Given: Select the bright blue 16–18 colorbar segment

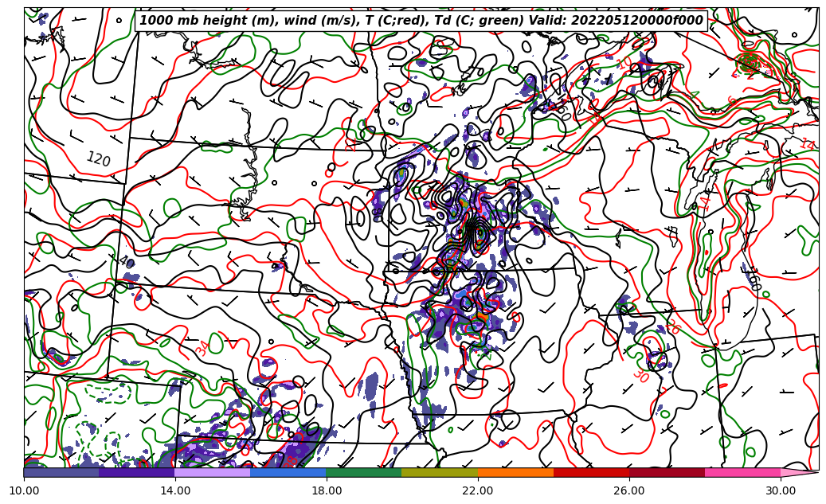Looking at the screenshot, I should point(288,472).
